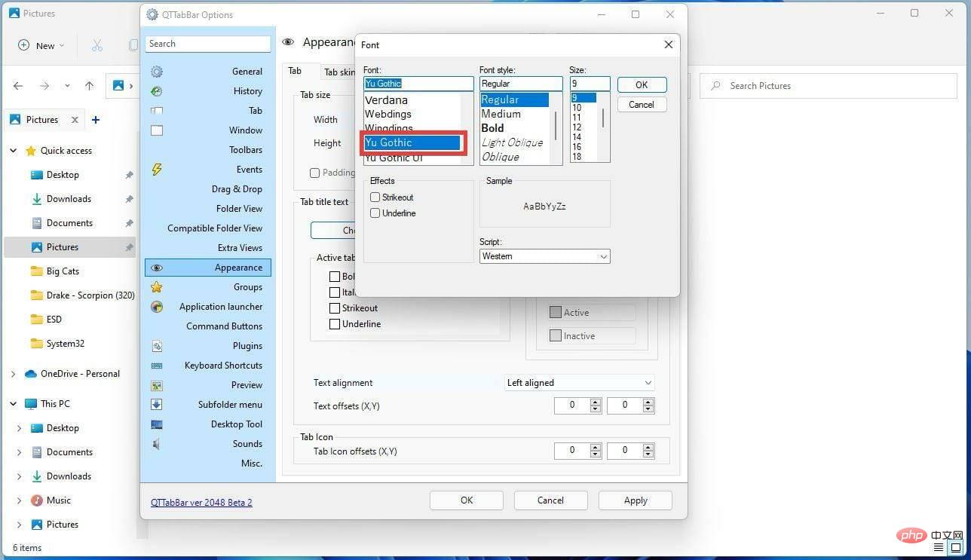Expand Downloads under This PC
Screen dimensions: 971x560
coord(20,476)
